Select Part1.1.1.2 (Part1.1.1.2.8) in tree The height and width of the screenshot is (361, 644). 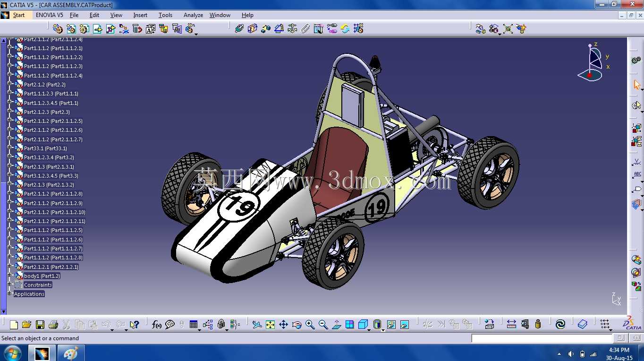coord(53,258)
